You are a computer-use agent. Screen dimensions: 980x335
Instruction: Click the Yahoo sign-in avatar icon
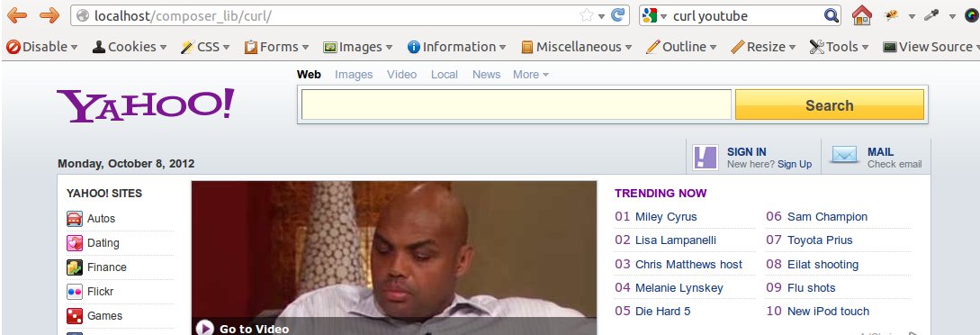click(705, 157)
